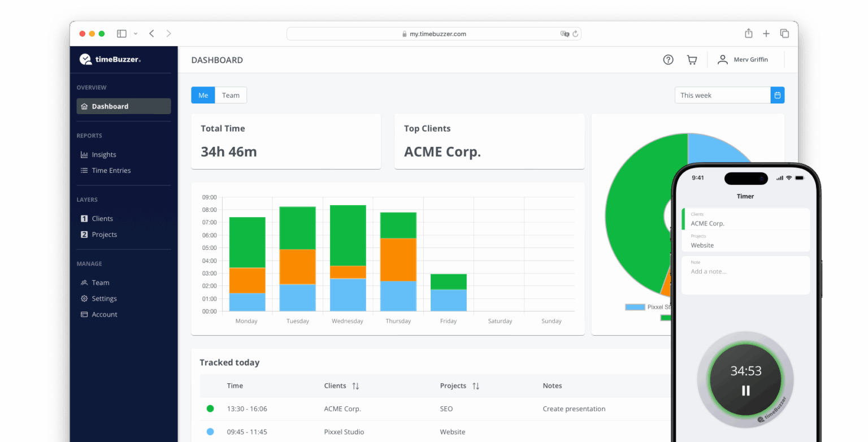Click the timeBuzzer logo
Image resolution: width=868 pixels, height=442 pixels.
tap(110, 59)
